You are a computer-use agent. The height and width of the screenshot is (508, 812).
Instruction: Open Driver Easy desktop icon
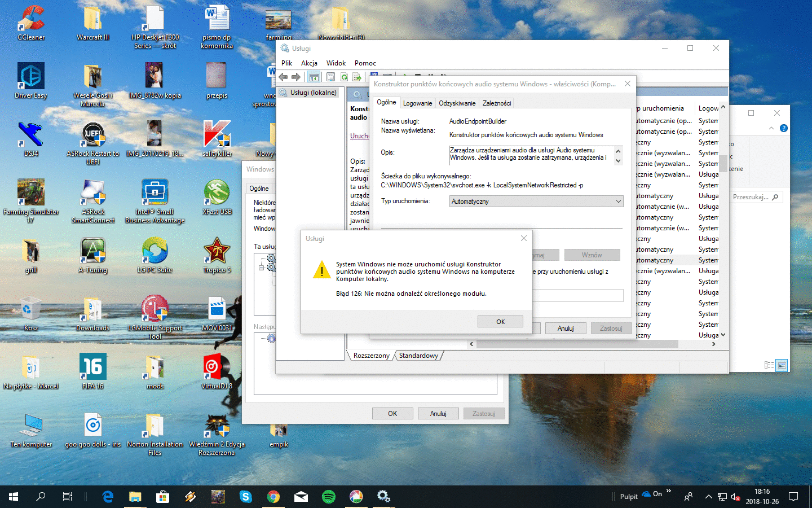tap(31, 81)
